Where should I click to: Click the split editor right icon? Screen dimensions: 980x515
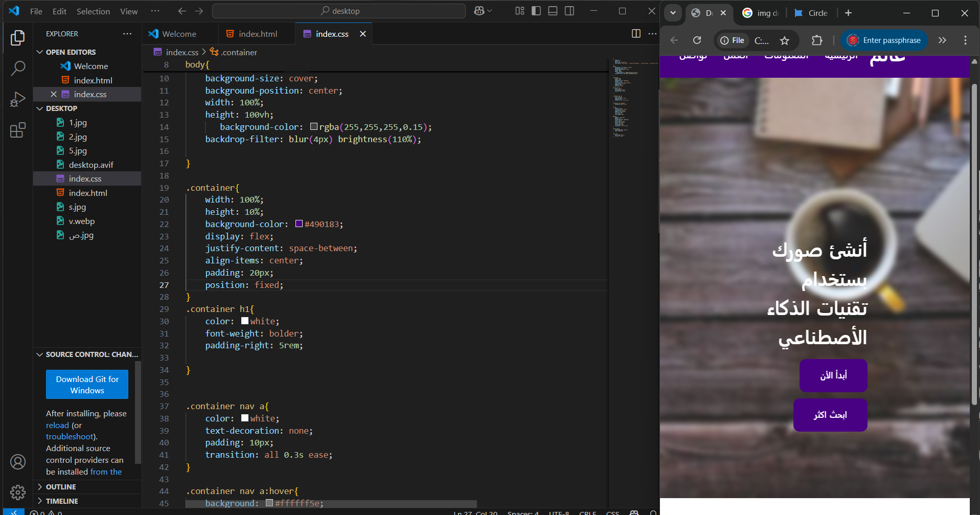(636, 34)
